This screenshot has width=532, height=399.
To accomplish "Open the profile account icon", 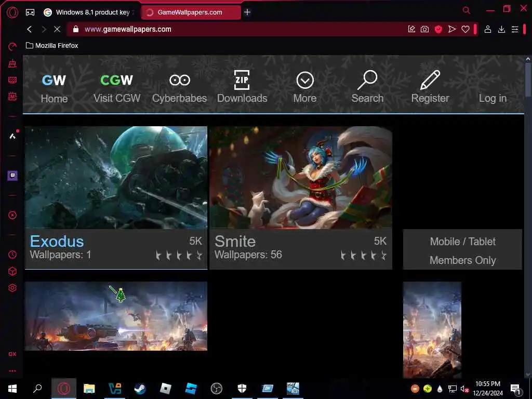I will (488, 30).
